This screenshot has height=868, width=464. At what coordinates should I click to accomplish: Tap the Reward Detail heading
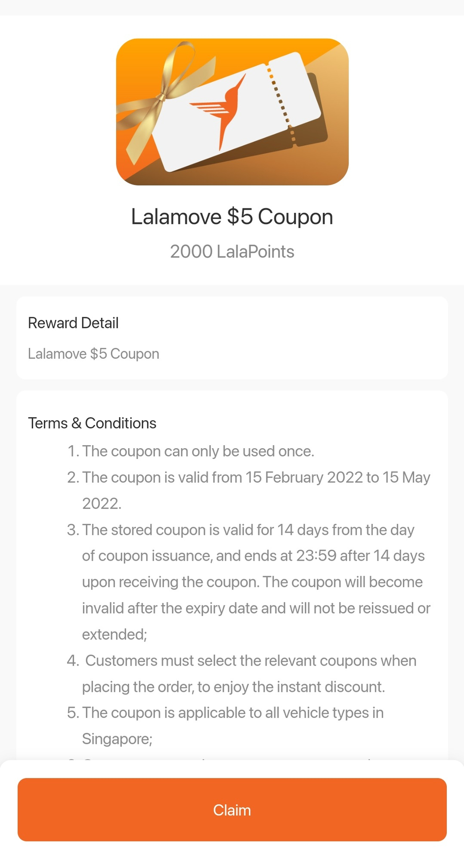point(73,323)
